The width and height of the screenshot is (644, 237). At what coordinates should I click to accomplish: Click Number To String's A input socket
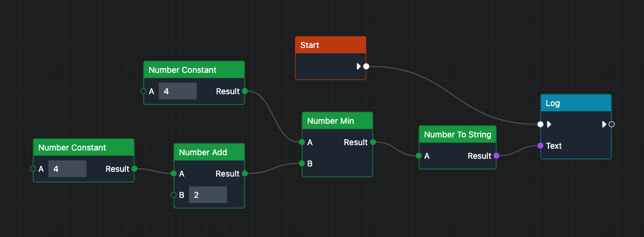pyautogui.click(x=418, y=156)
